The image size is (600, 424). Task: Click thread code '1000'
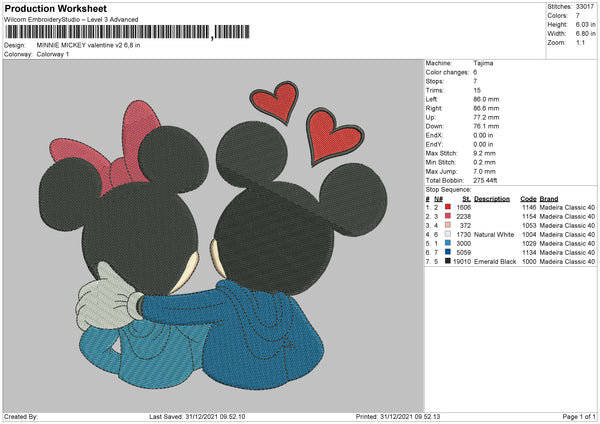pos(529,262)
